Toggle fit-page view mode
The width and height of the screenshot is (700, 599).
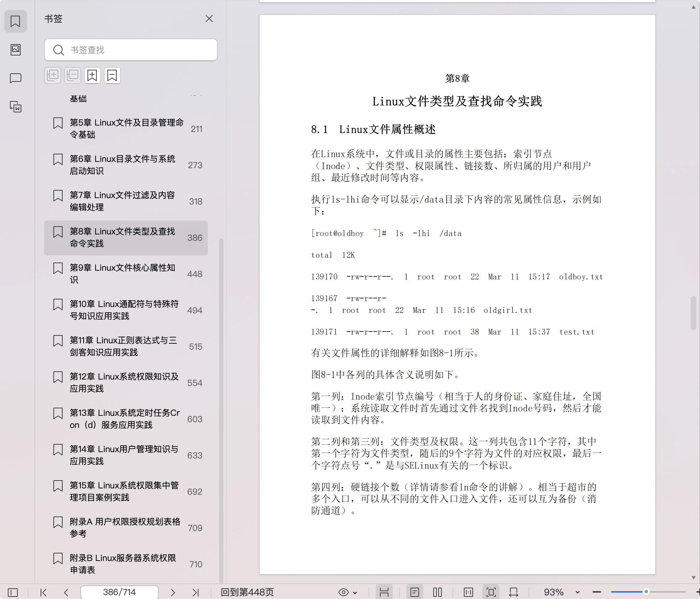point(491,592)
